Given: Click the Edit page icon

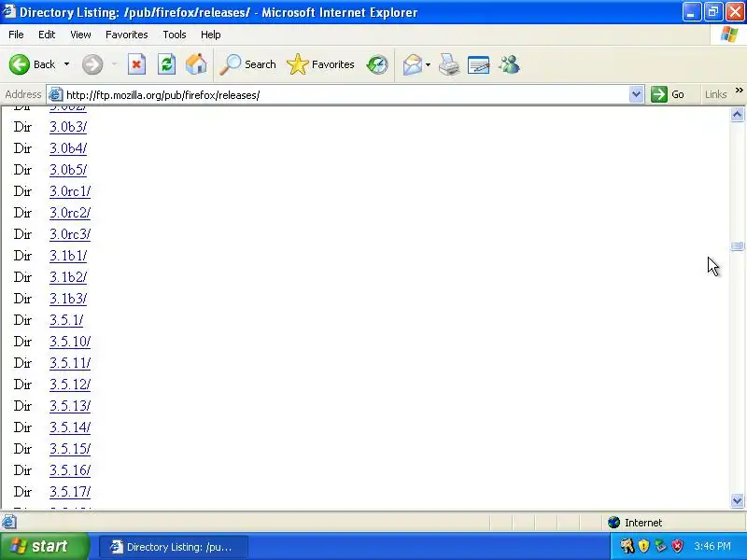Looking at the screenshot, I should (x=478, y=64).
